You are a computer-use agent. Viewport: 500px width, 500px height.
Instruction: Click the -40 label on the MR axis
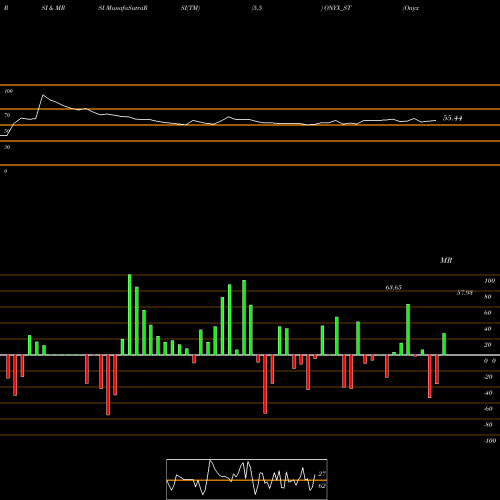pyautogui.click(x=488, y=393)
